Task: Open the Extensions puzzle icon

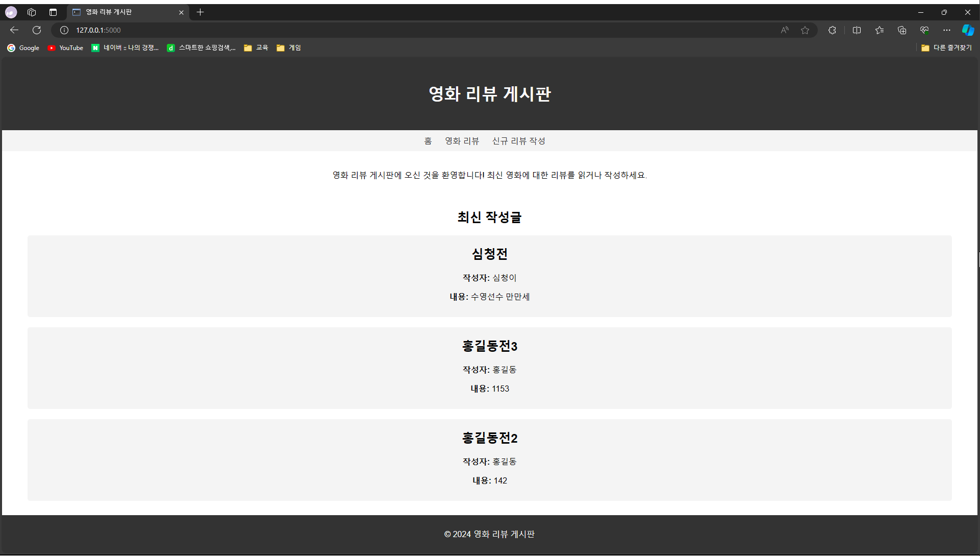Action: 832,30
